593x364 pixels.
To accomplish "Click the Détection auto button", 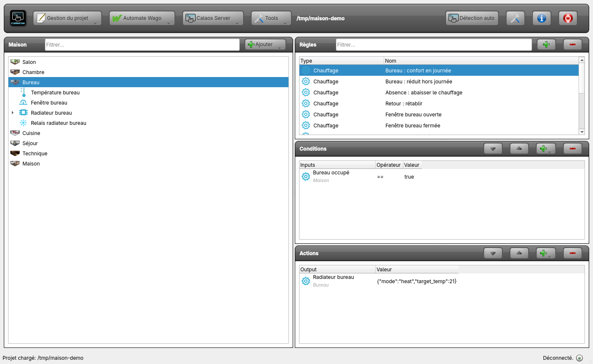I will (472, 18).
